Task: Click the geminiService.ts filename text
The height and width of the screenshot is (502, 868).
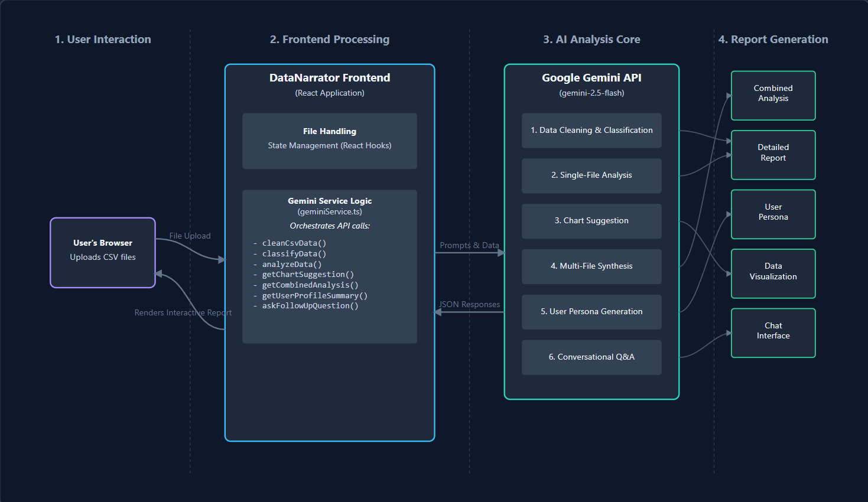Action: [x=330, y=211]
